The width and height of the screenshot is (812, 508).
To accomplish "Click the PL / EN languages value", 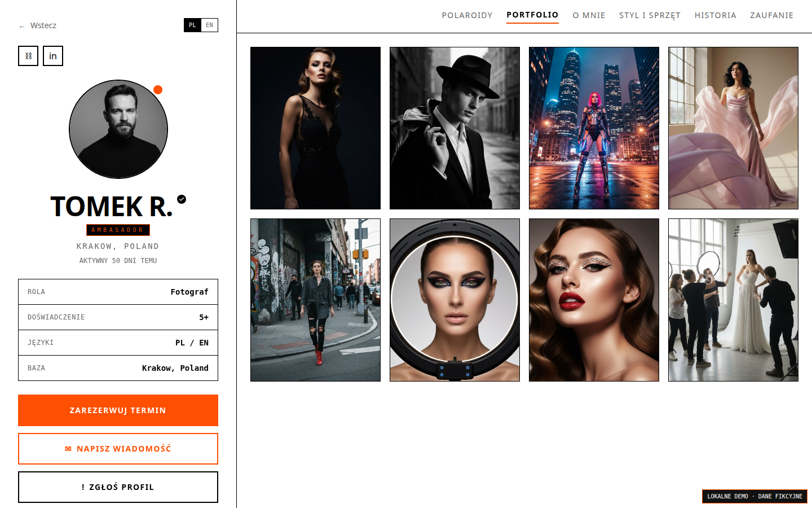I will point(192,343).
